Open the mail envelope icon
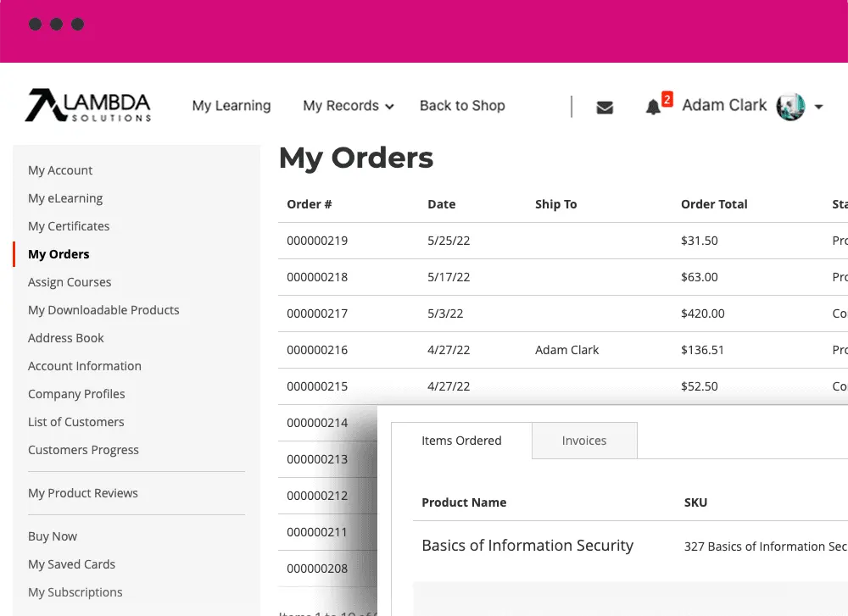The height and width of the screenshot is (616, 848). pyautogui.click(x=605, y=108)
